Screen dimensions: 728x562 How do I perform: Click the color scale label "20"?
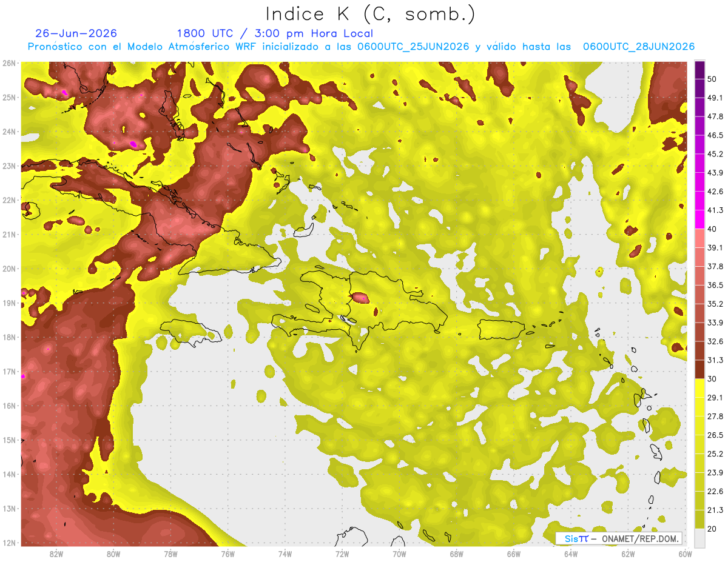[x=713, y=529]
